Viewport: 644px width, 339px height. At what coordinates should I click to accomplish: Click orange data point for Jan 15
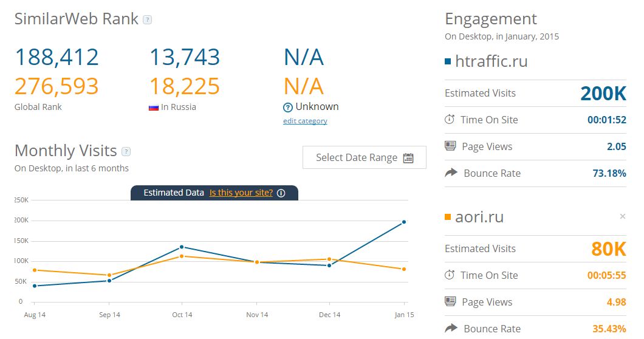pyautogui.click(x=404, y=269)
